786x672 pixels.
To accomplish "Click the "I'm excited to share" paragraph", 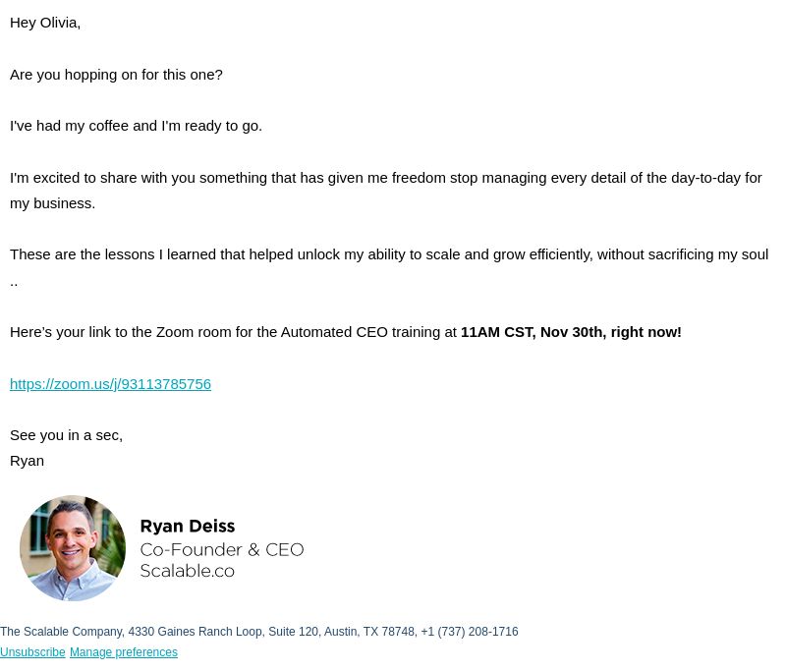I will pos(386,191).
